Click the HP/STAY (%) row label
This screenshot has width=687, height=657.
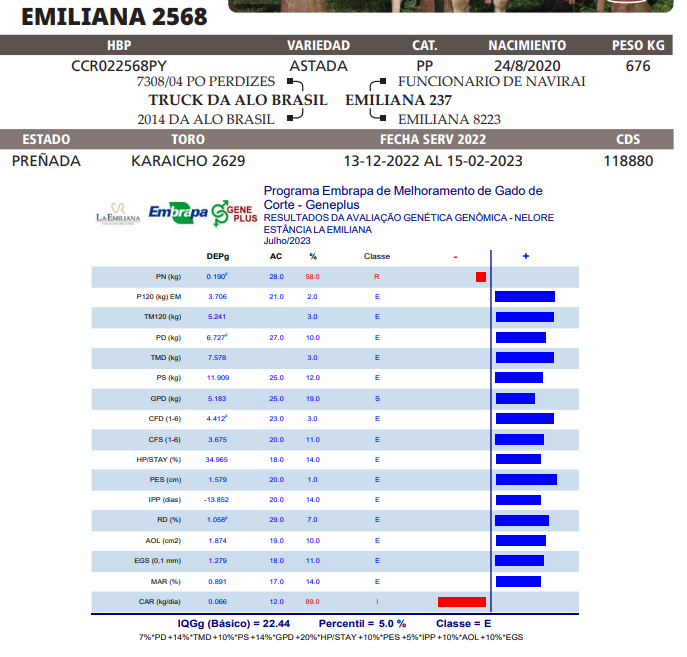coord(161,459)
